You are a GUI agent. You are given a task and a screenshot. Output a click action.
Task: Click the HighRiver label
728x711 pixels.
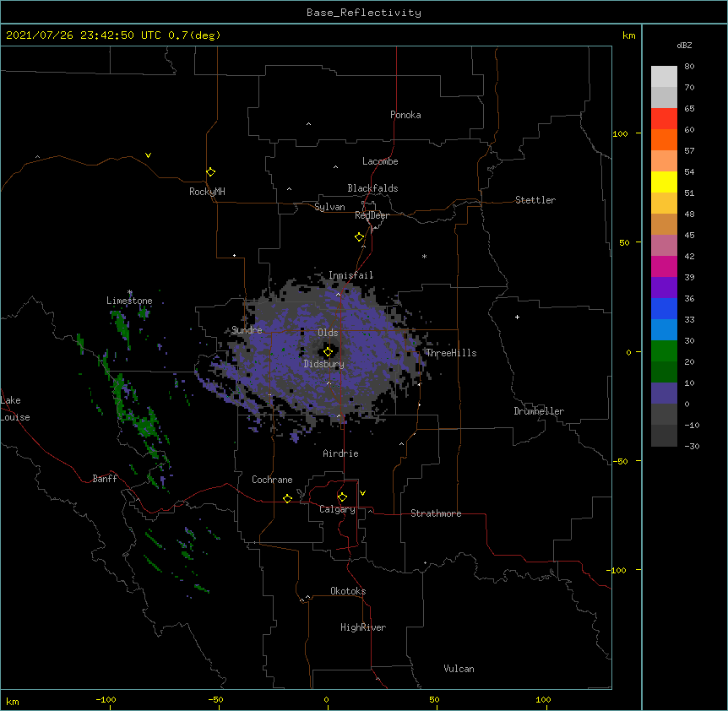point(363,627)
